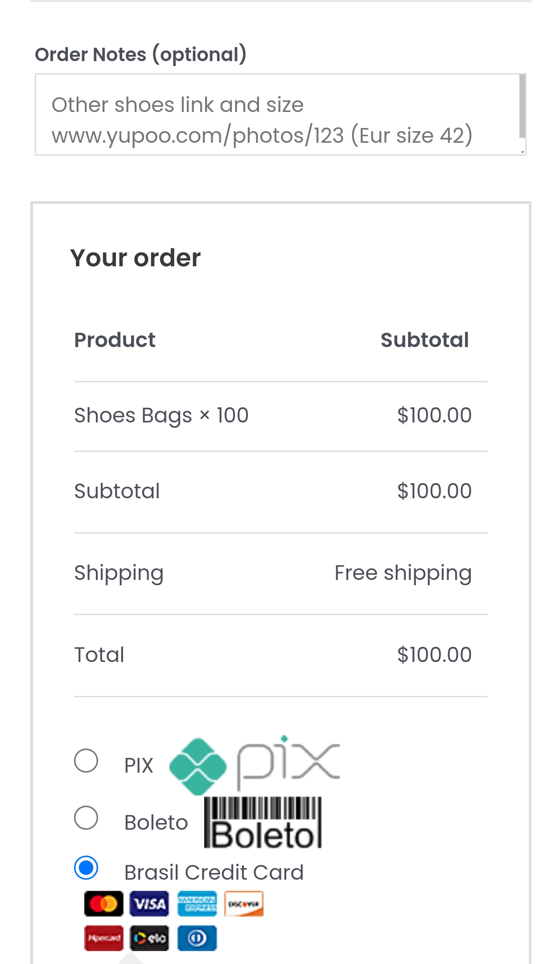Click the Free shipping option text
This screenshot has width=560, height=964.
403,573
